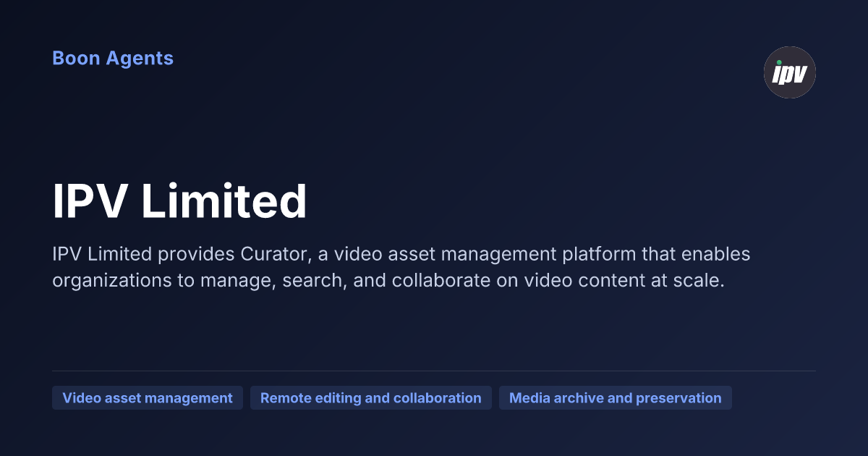Open the Boon Agents link
The image size is (868, 456).
click(x=113, y=59)
